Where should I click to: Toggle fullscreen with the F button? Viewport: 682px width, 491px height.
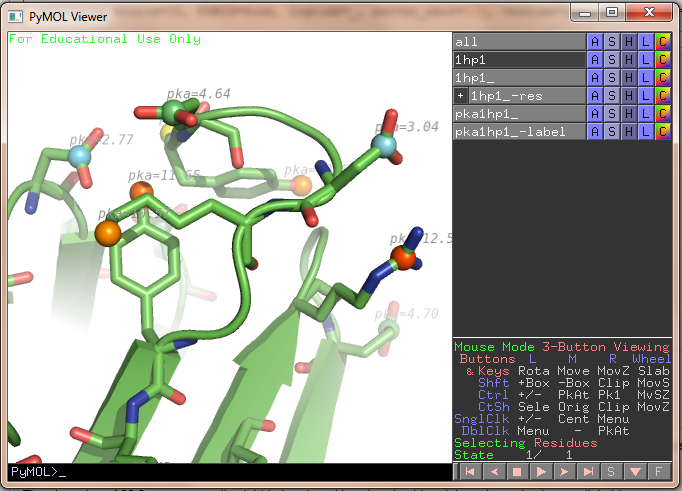[x=659, y=471]
